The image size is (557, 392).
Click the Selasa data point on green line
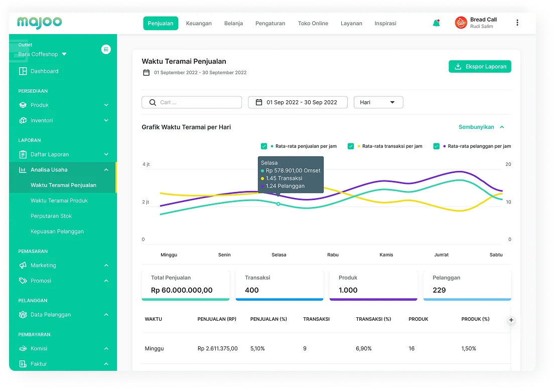coord(278,204)
